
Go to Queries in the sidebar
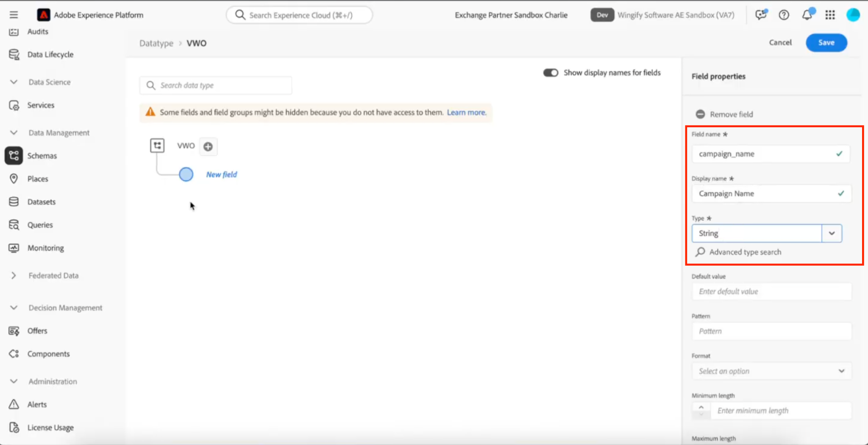click(40, 225)
